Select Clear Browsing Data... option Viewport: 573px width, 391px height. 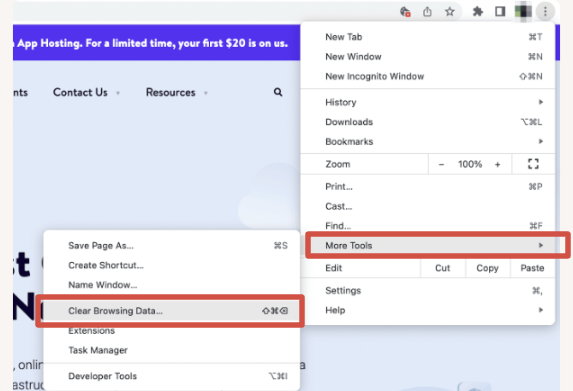point(172,311)
